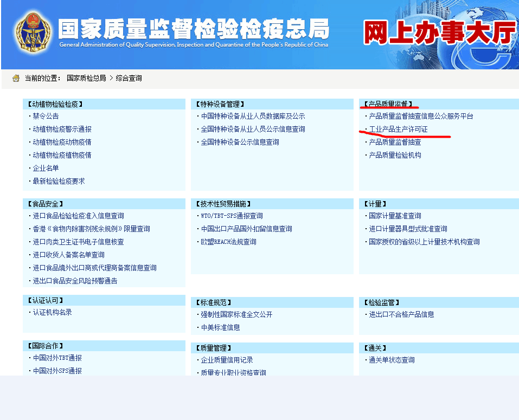Open 动植物检疫动物疫情 link

tap(62, 142)
